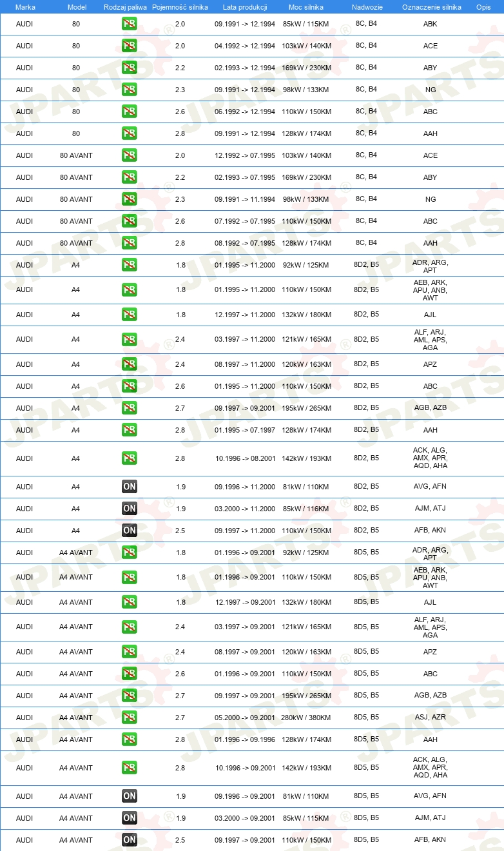This screenshot has height=851, width=504.
Task: Click the Pojemność silnika column header
Action: 180,6
